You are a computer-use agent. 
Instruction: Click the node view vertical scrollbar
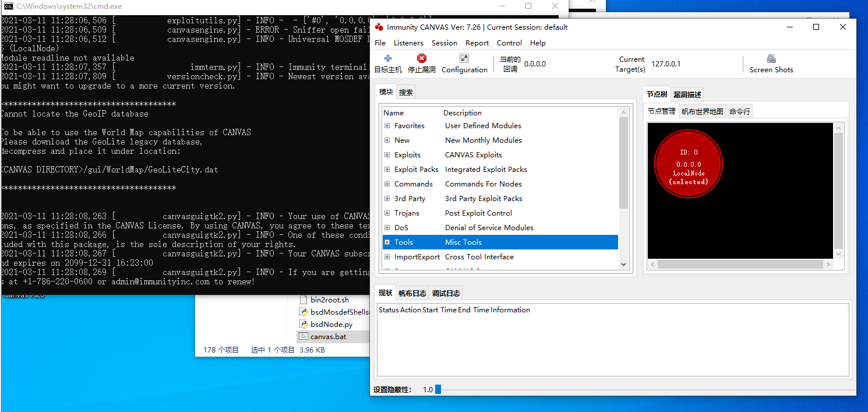tap(838, 191)
